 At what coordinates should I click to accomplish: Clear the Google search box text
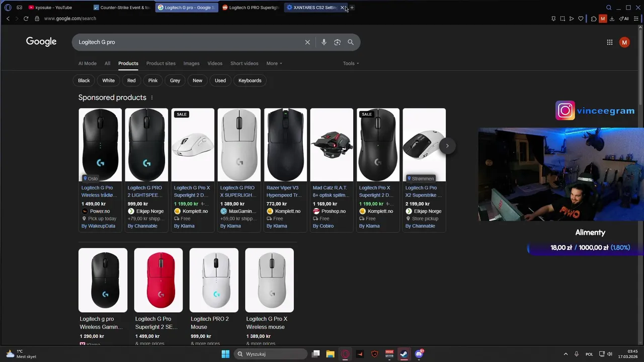coord(307,42)
